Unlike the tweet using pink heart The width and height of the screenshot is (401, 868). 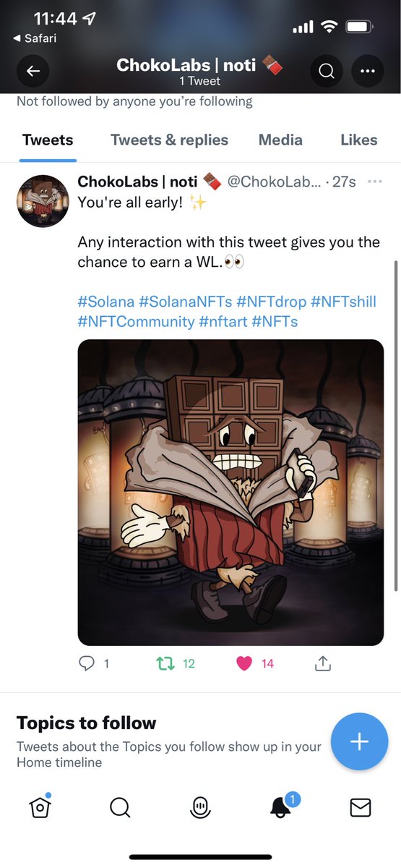244,663
